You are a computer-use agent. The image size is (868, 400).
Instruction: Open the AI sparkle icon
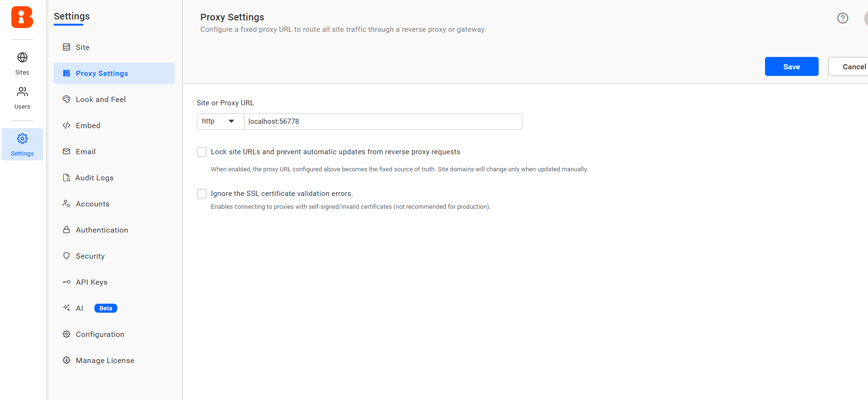(x=66, y=307)
